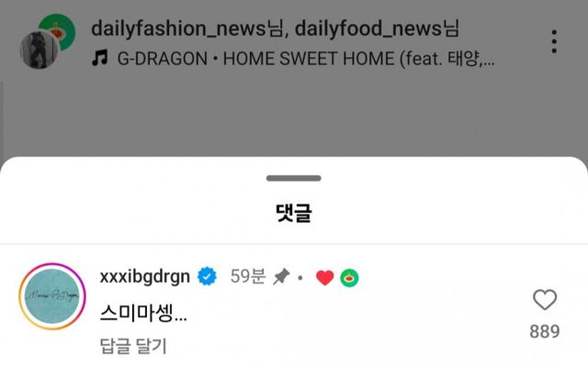The image size is (588, 368).
Task: Tap the blue verified badge
Action: coord(207,276)
